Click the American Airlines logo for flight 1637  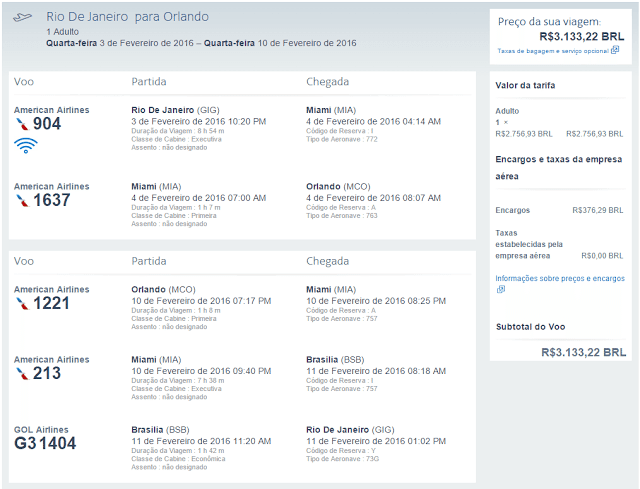click(22, 200)
